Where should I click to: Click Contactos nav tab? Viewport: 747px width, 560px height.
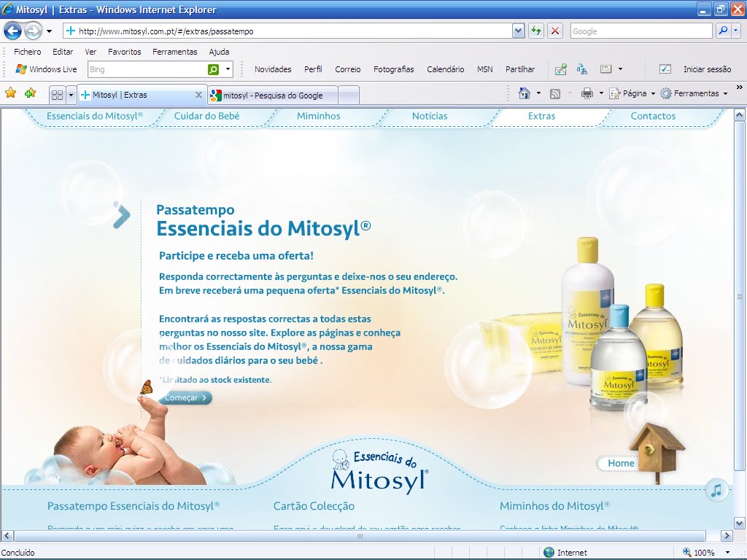pyautogui.click(x=653, y=116)
